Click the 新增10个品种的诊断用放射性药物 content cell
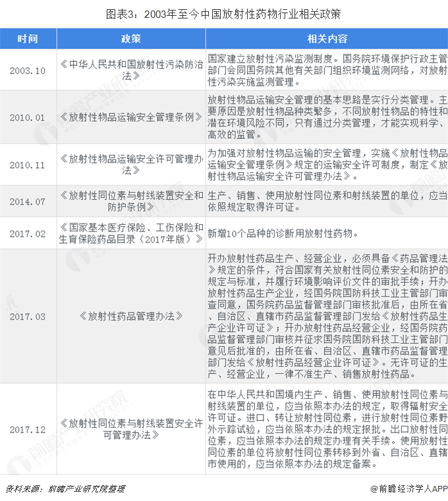The image size is (448, 501). (x=283, y=233)
